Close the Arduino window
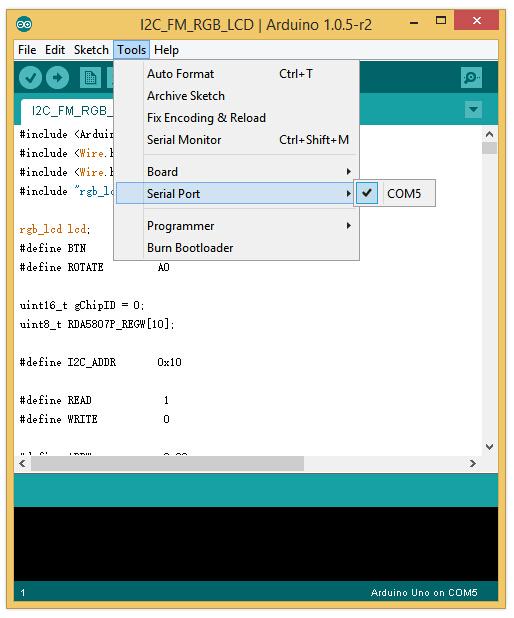Image resolution: width=514 pixels, height=618 pixels. (x=477, y=20)
